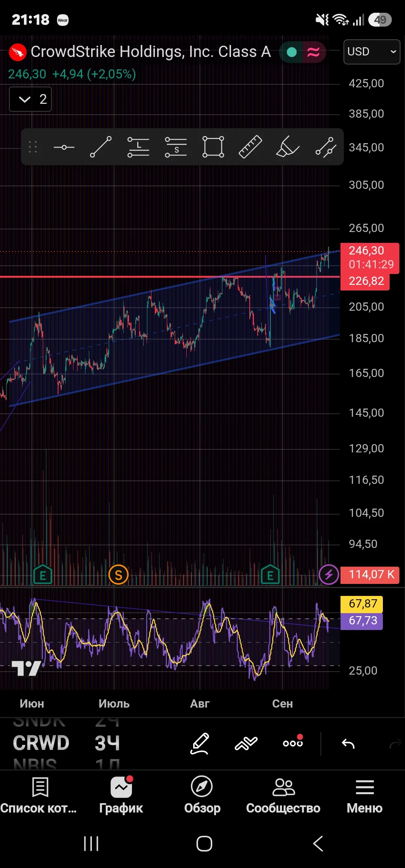405x868 pixels.
Task: Select the long position tool
Action: point(138,147)
